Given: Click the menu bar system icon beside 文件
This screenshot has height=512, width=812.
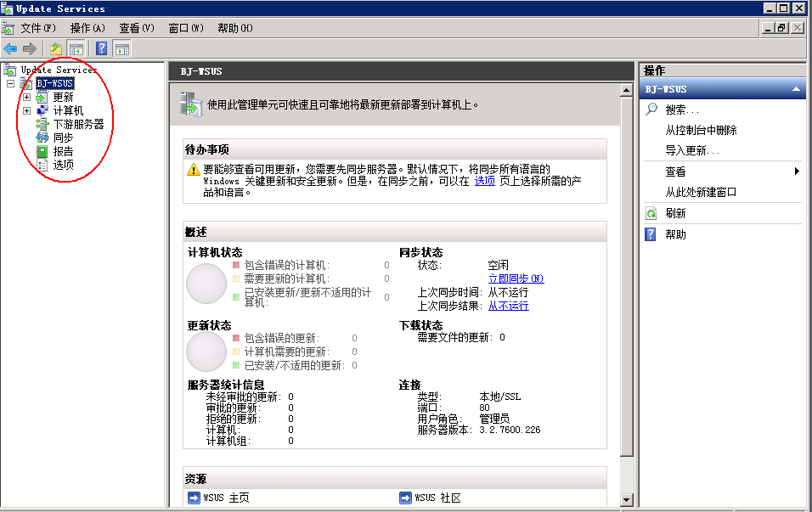Looking at the screenshot, I should [8, 28].
